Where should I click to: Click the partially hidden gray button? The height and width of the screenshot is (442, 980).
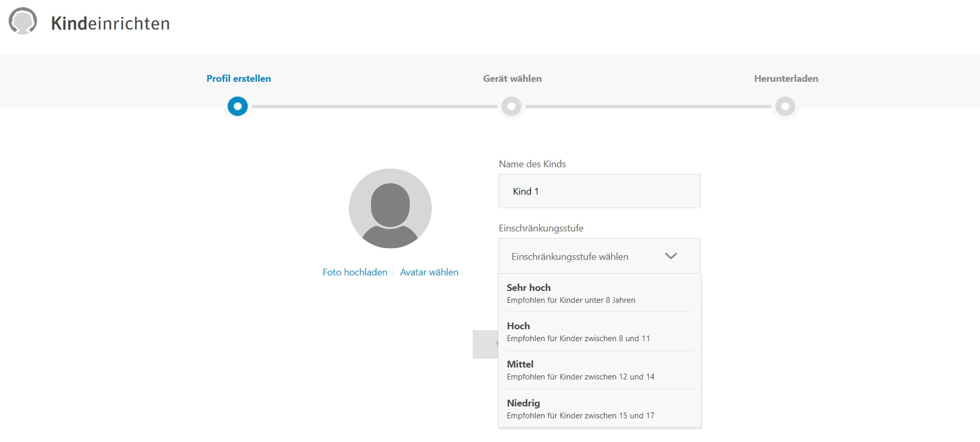click(x=485, y=345)
